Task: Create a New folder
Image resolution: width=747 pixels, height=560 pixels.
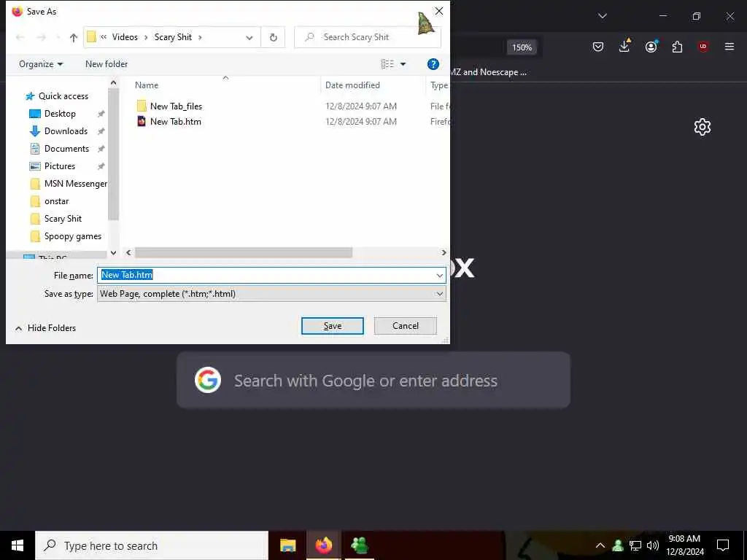Action: [x=107, y=64]
